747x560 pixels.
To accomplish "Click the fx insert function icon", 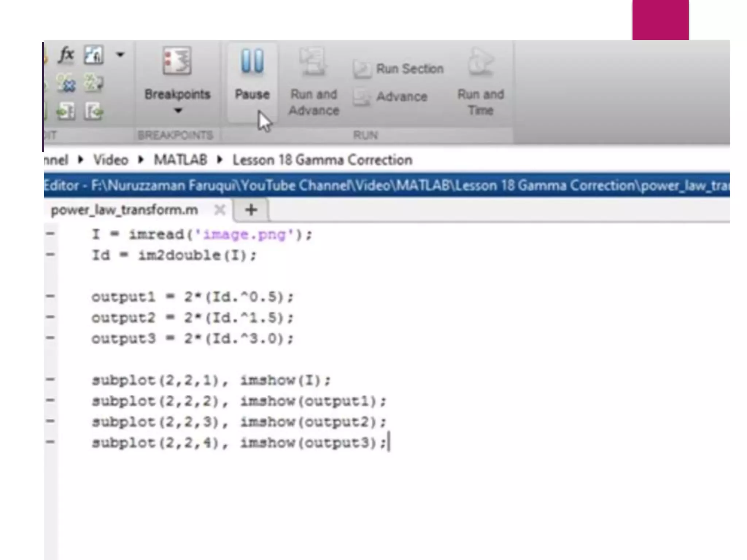I will (x=66, y=55).
